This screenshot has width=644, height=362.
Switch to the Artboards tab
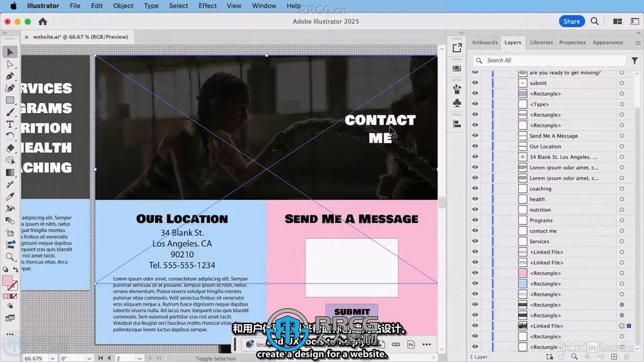point(484,42)
